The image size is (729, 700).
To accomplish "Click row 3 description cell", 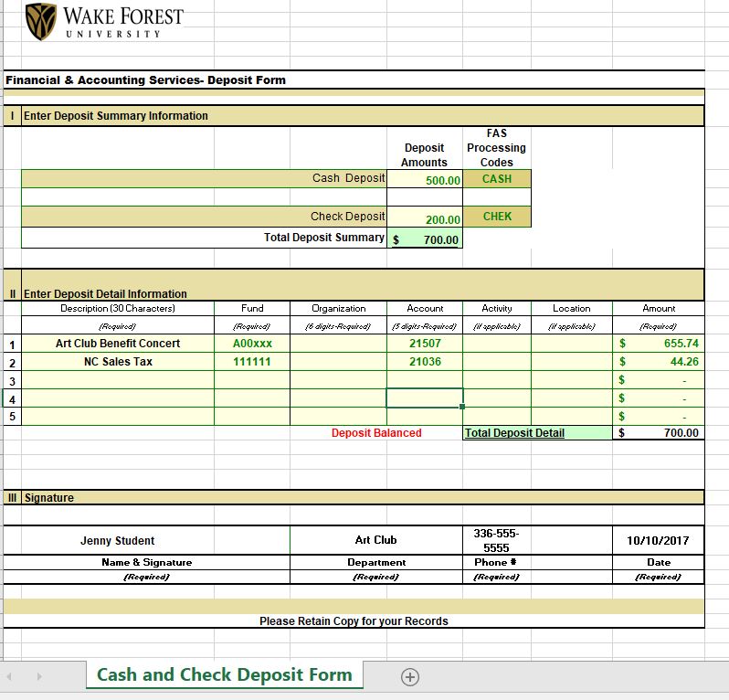I will (x=118, y=380).
